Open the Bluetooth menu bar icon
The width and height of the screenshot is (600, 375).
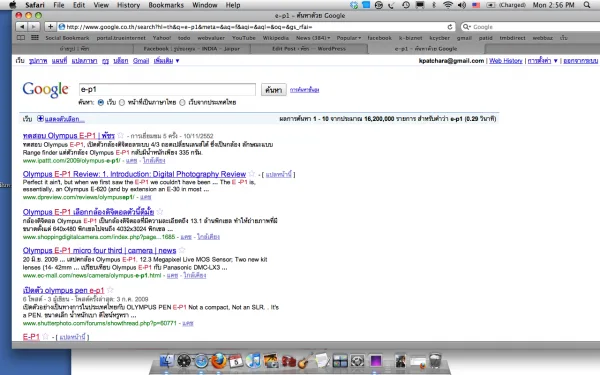point(434,5)
